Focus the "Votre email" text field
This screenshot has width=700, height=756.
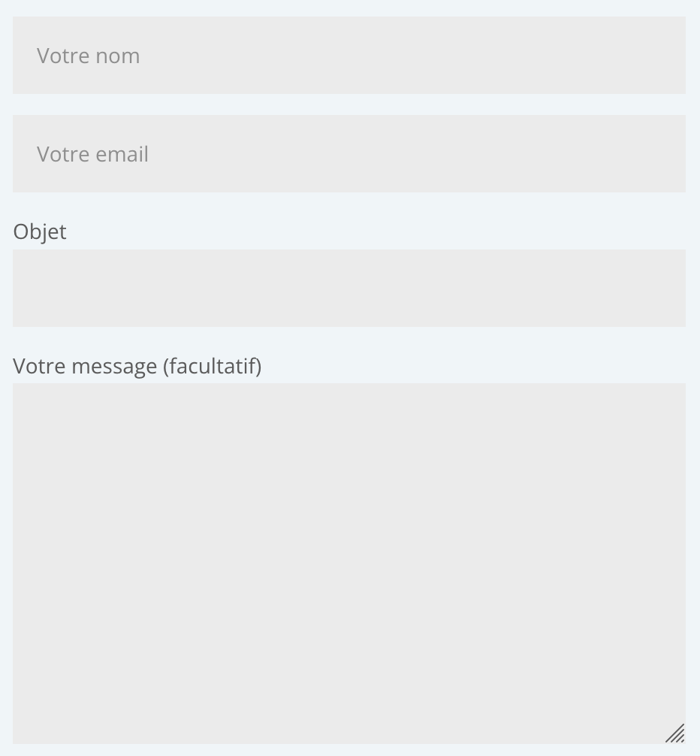pos(348,154)
